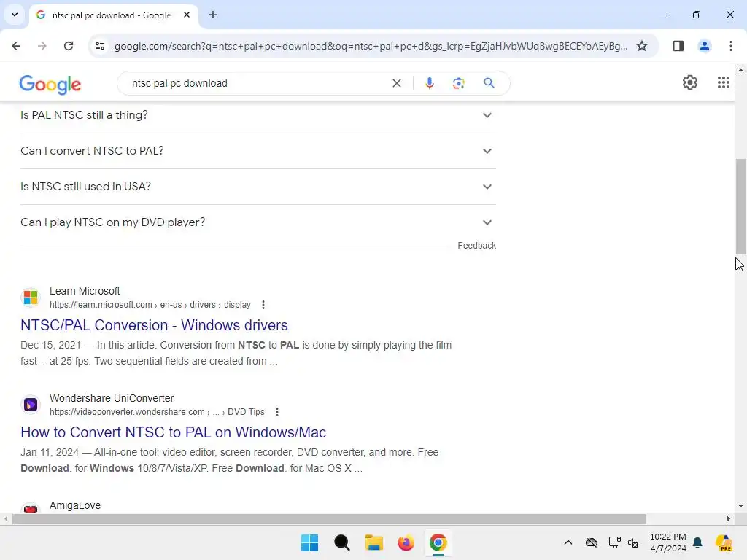The height and width of the screenshot is (560, 747).
Task: Open the Windows Start menu
Action: pos(309,542)
